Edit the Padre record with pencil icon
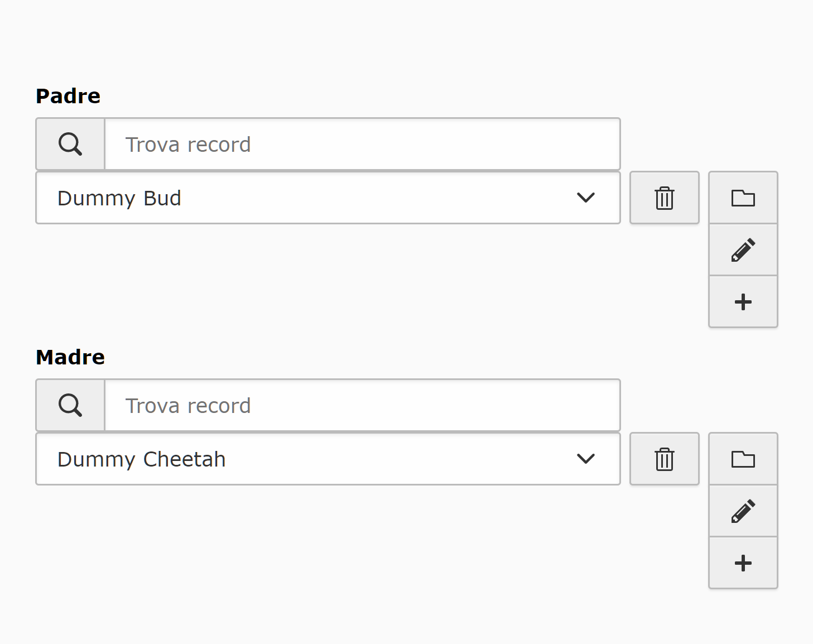Image resolution: width=813 pixels, height=644 pixels. click(743, 249)
